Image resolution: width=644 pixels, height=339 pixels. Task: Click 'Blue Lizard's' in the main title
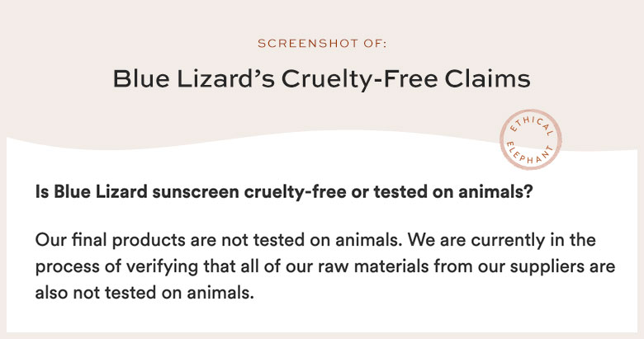194,78
